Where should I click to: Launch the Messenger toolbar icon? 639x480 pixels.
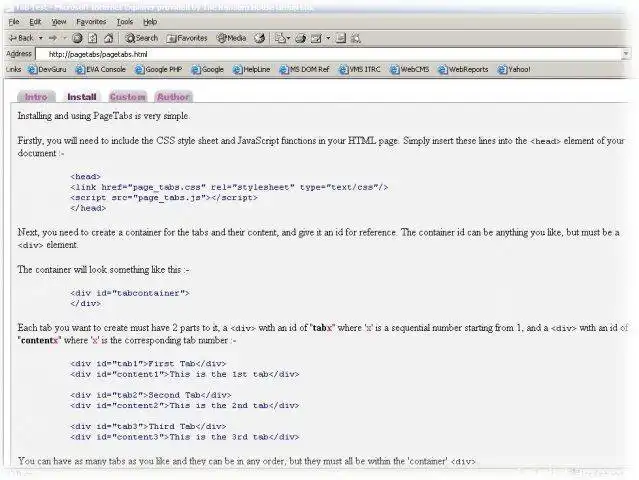point(356,38)
